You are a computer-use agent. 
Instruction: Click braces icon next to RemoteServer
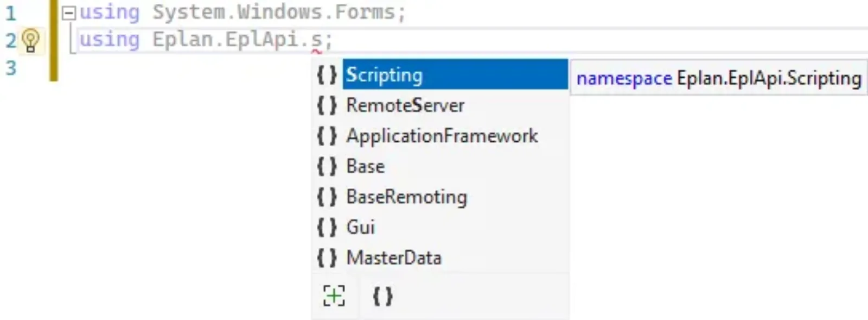pos(327,105)
